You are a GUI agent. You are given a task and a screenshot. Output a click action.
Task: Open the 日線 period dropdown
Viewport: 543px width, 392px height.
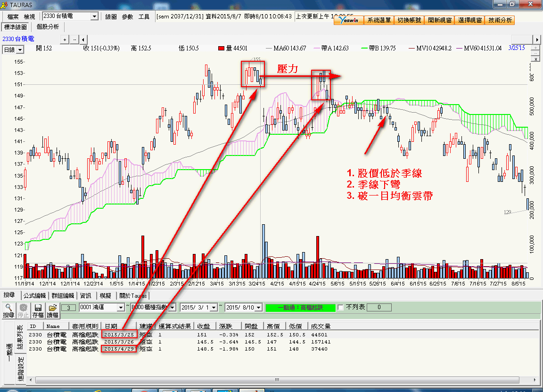click(20, 50)
